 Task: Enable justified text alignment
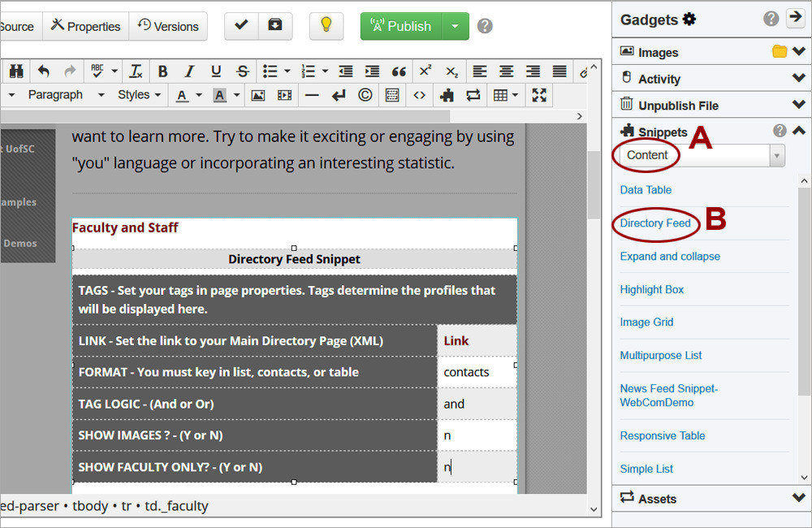559,71
